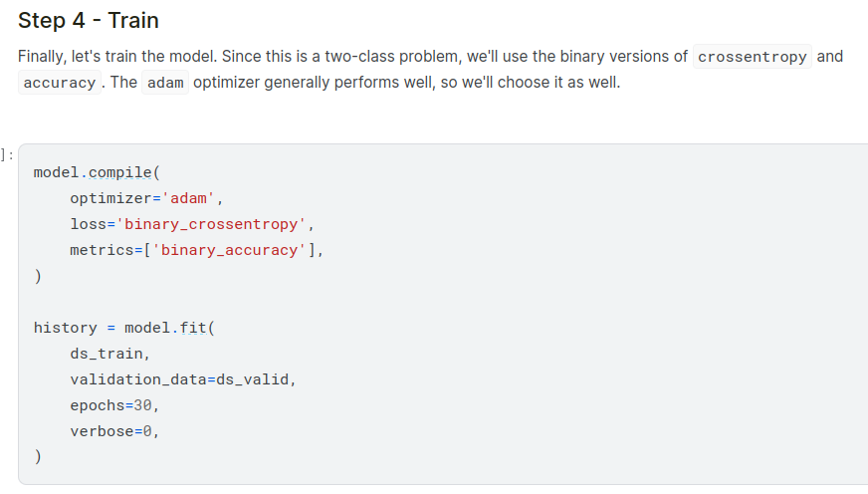The image size is (868, 494).
Task: Select the code cell's input prompt bracket
Action: point(8,154)
